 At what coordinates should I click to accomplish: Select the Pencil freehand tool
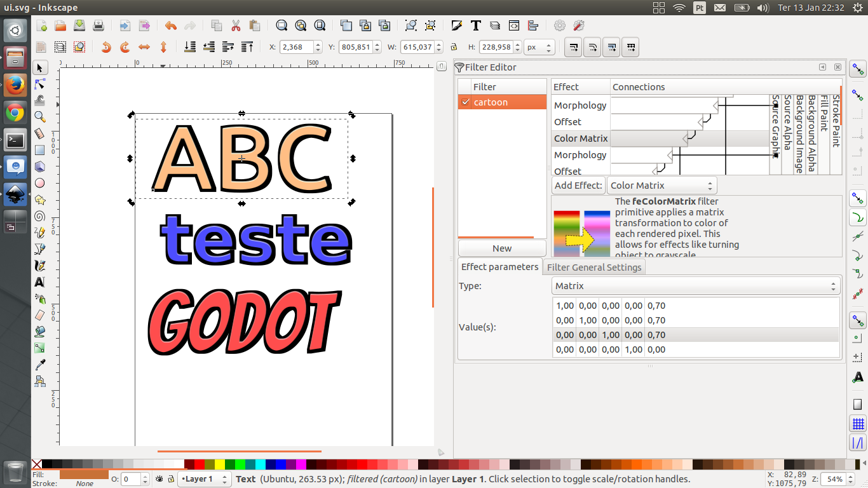[39, 233]
